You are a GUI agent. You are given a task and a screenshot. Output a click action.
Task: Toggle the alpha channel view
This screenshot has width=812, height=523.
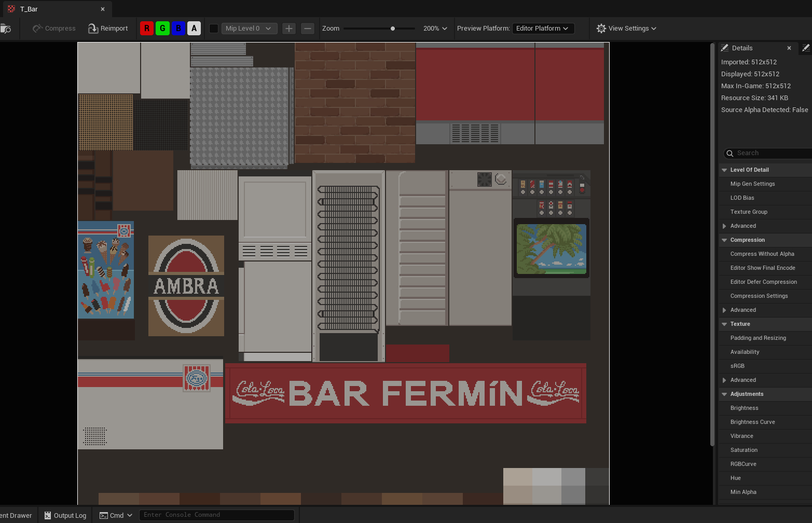coord(194,29)
